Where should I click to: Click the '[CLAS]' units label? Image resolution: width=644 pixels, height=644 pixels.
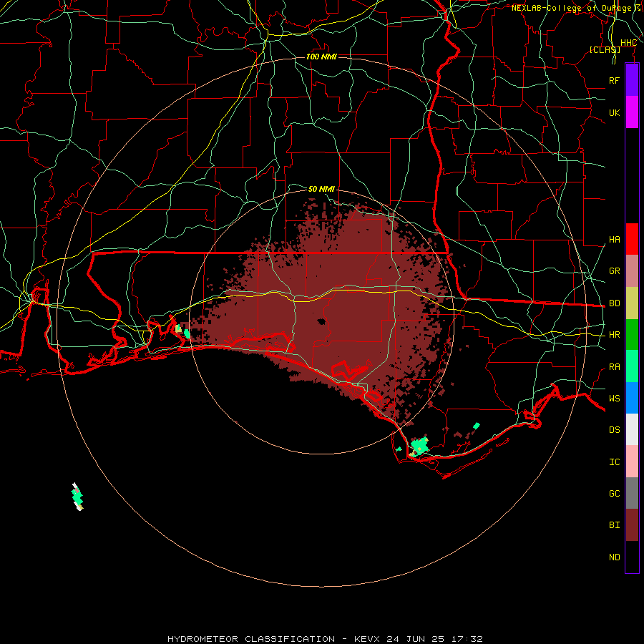(605, 49)
